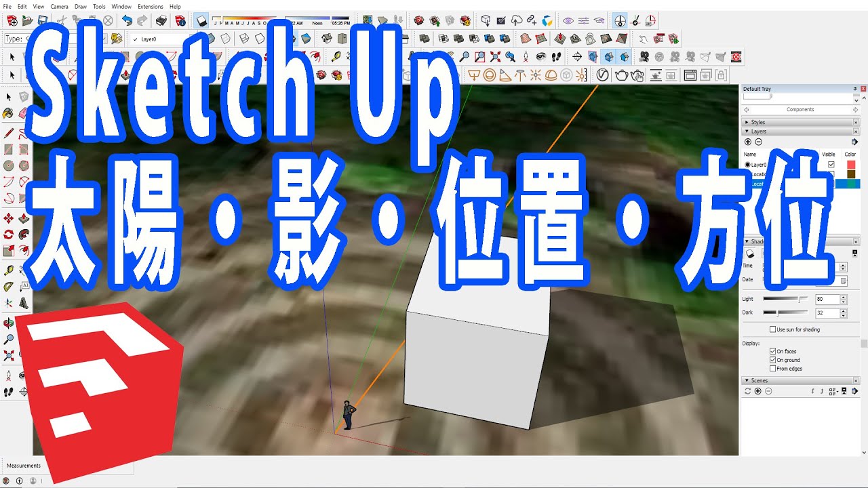Click the Redo arrow icon
Screen dimensions: 868x488
142,20
